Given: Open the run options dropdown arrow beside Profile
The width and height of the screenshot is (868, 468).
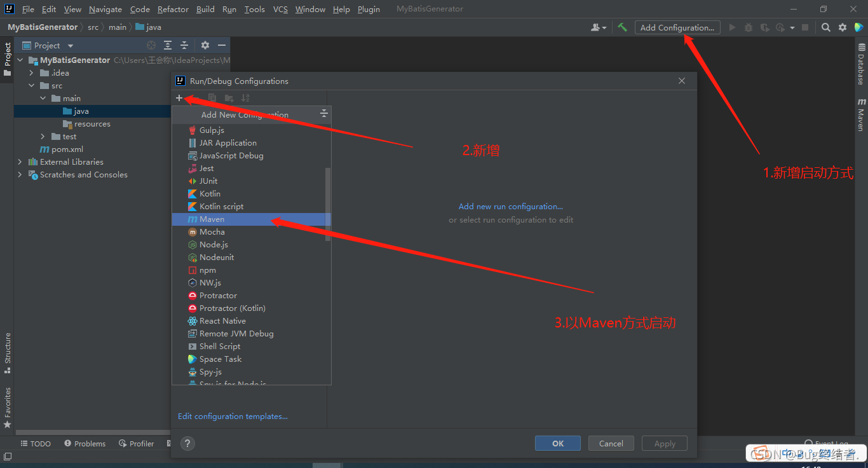Looking at the screenshot, I should tap(792, 28).
